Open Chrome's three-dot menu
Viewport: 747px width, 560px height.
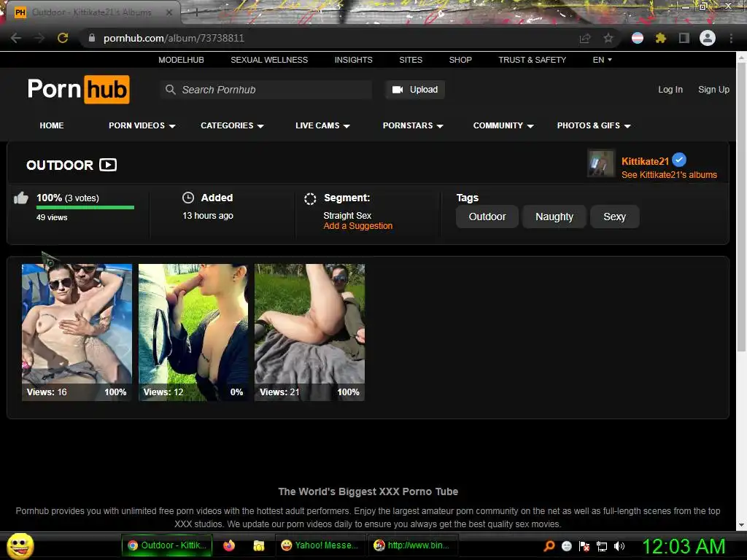coord(731,38)
